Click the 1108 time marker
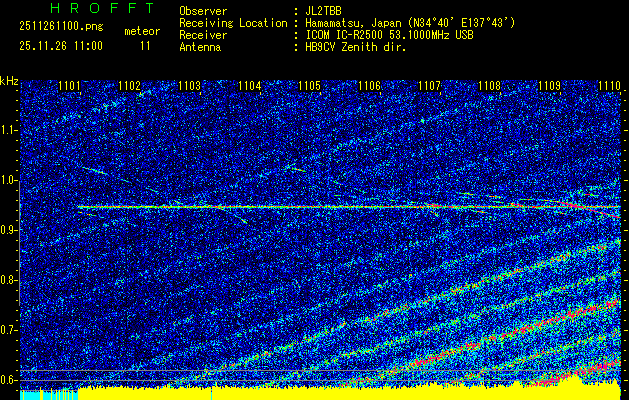This screenshot has width=629, height=400. (489, 87)
